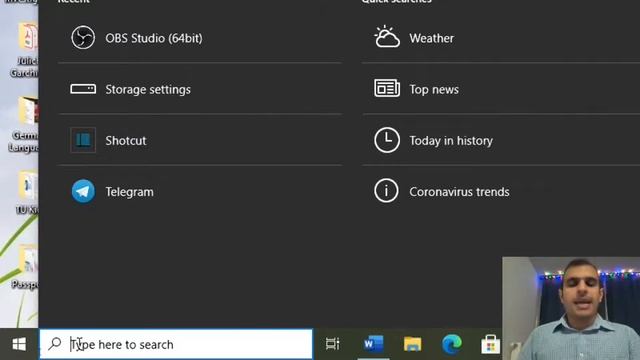Click the 'Storage settings' text
Screen dimensions: 640x360
pos(148,90)
